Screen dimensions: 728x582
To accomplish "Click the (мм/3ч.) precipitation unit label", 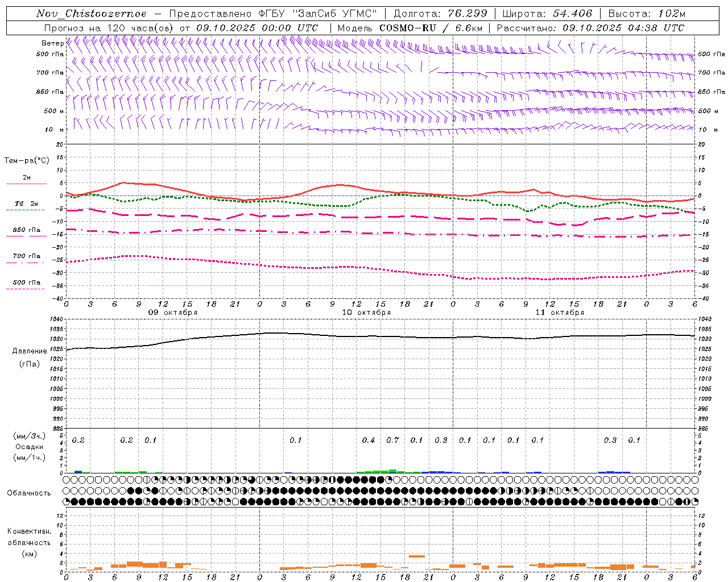I will (x=29, y=436).
